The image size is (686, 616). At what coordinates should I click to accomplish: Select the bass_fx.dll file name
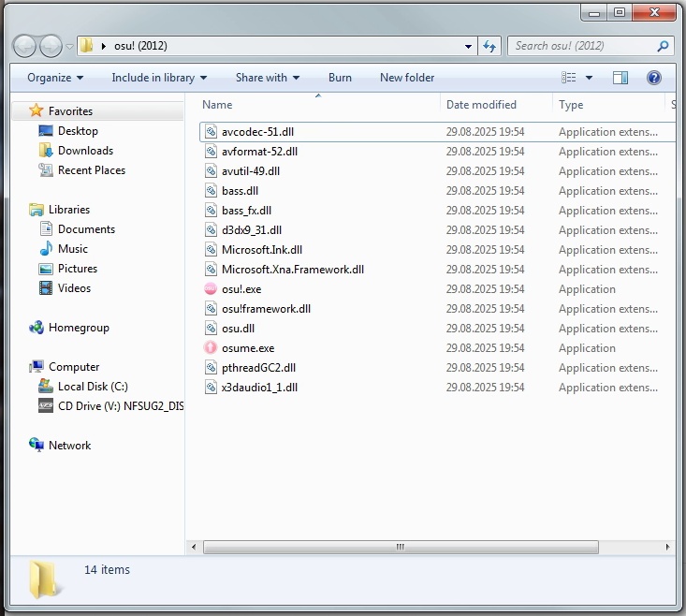pos(246,211)
